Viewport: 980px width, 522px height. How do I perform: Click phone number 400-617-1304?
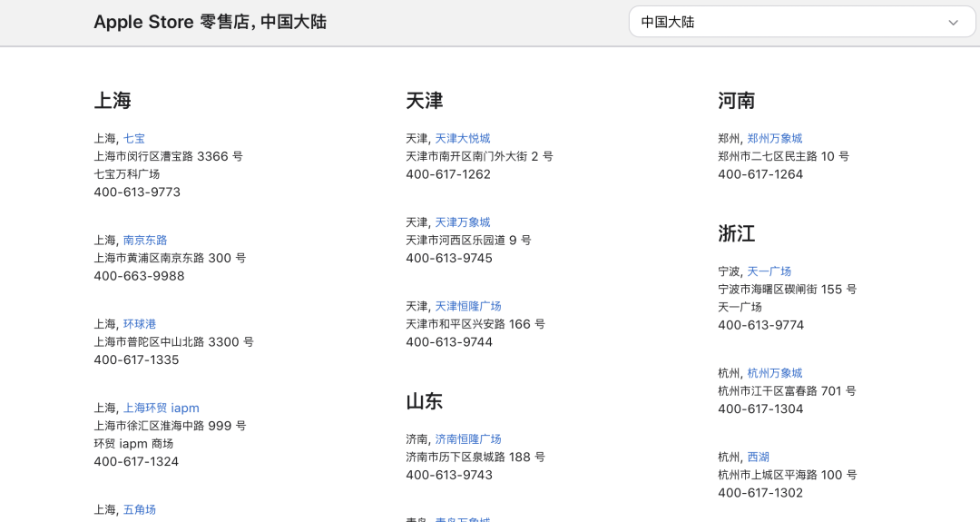[x=760, y=409]
